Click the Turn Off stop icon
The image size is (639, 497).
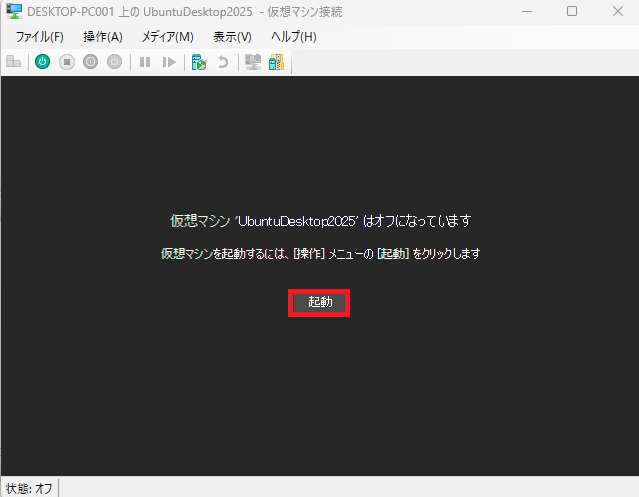pos(67,62)
